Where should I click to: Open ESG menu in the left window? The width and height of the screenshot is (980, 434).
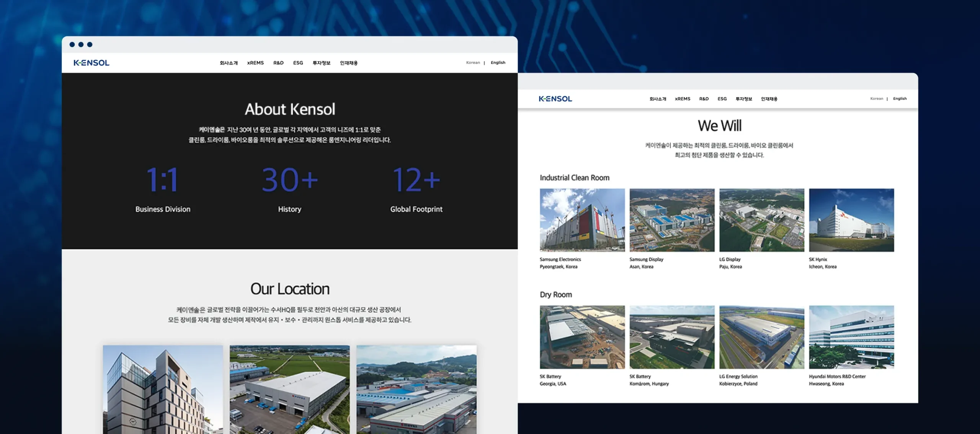[x=298, y=63]
